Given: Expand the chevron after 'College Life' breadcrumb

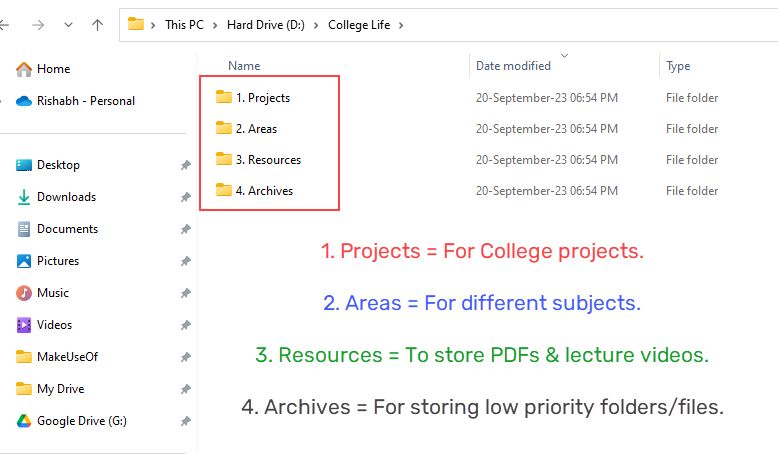Looking at the screenshot, I should (401, 25).
